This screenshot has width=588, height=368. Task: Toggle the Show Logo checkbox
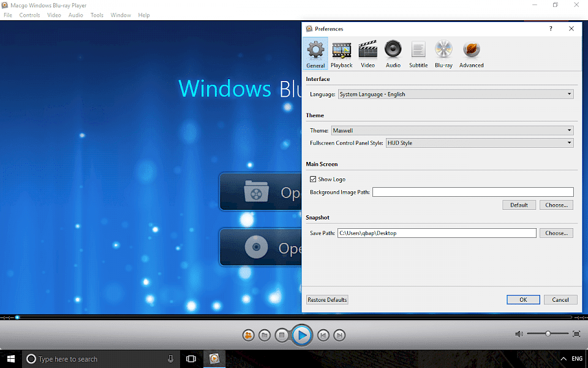click(313, 179)
